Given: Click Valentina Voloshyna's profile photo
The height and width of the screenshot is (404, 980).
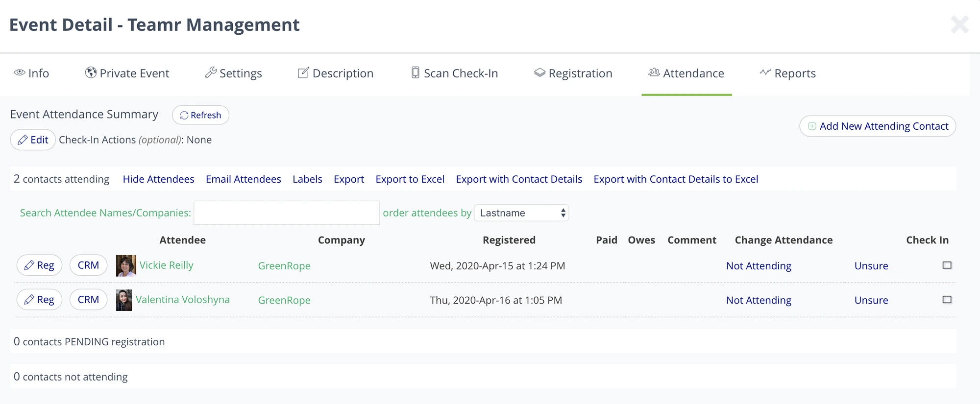Looking at the screenshot, I should [124, 300].
